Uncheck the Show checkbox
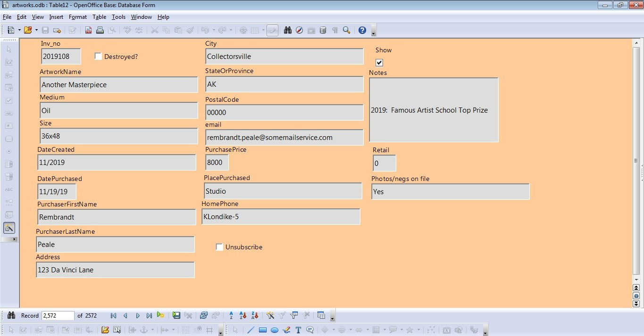The image size is (644, 336). 379,62
